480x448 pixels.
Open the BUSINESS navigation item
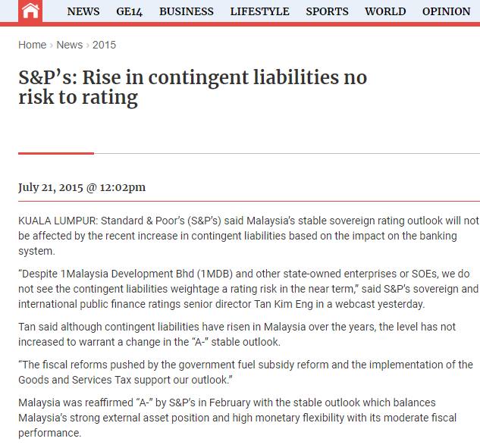(x=187, y=11)
